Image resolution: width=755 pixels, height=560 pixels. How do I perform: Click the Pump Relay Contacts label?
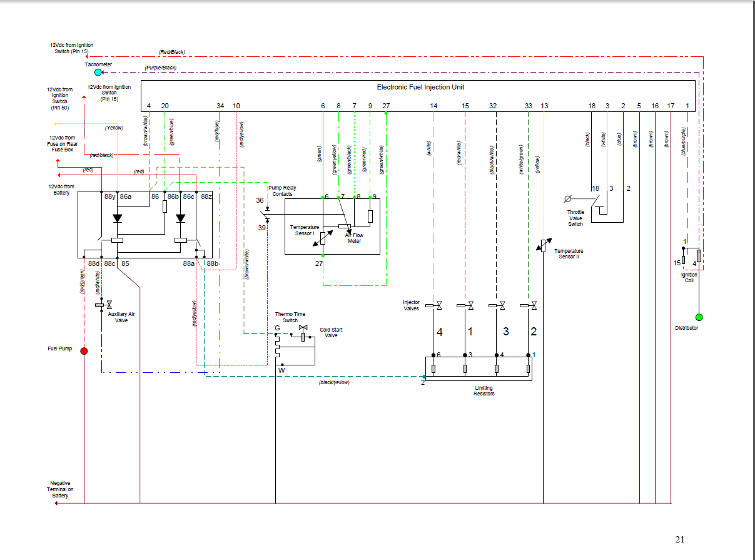(x=280, y=191)
